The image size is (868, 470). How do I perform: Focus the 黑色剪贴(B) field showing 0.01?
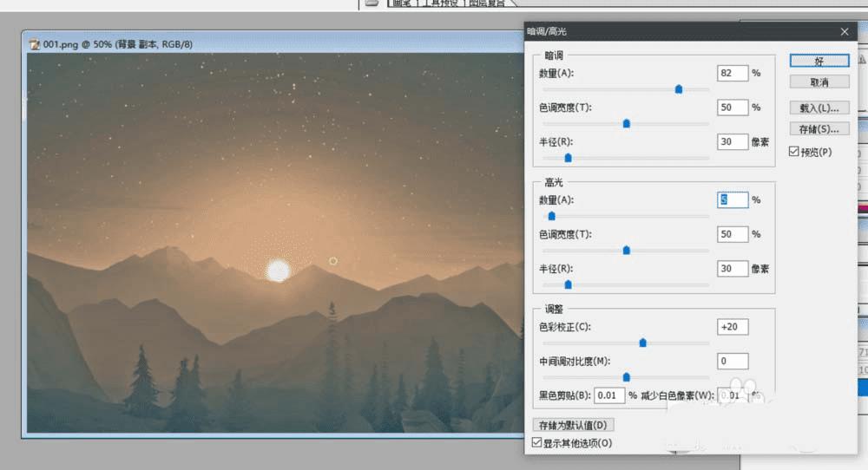tap(609, 395)
